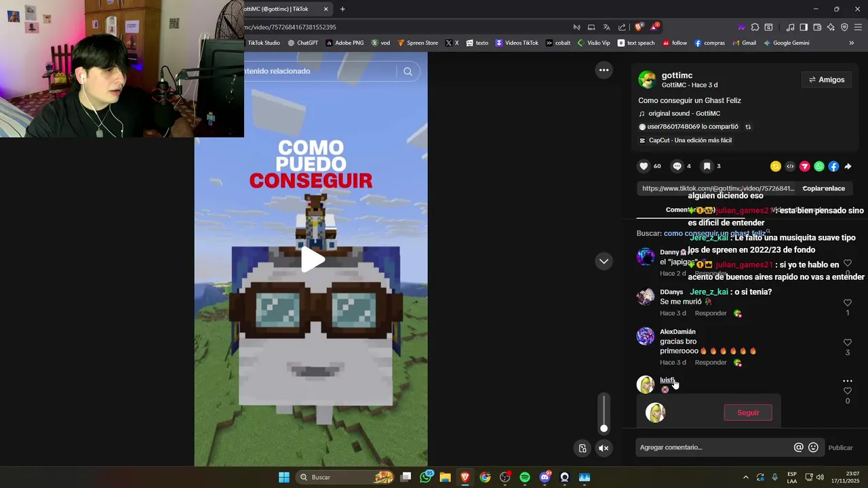The height and width of the screenshot is (488, 868).
Task: Open Brave VPN shield icon
Action: tap(844, 27)
